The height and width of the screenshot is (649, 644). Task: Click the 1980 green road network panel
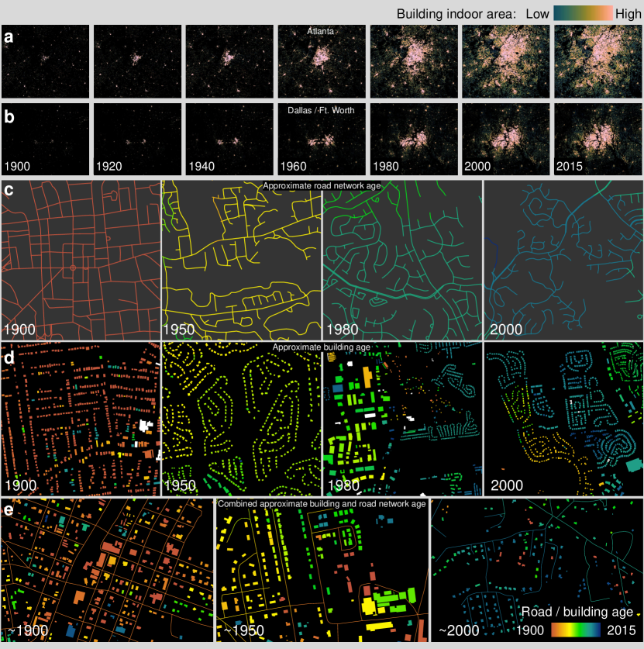coord(402,260)
